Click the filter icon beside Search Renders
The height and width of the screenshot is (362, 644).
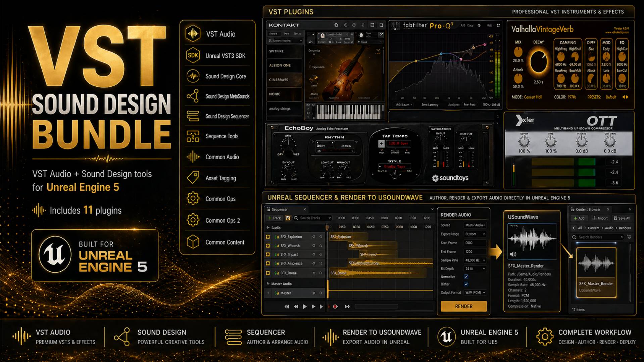point(629,237)
